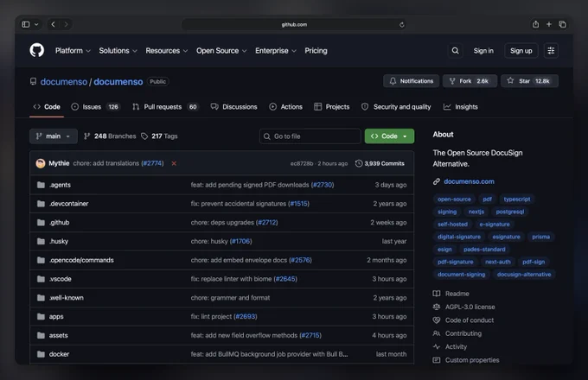
Task: Click the github.com address bar
Action: (x=294, y=25)
